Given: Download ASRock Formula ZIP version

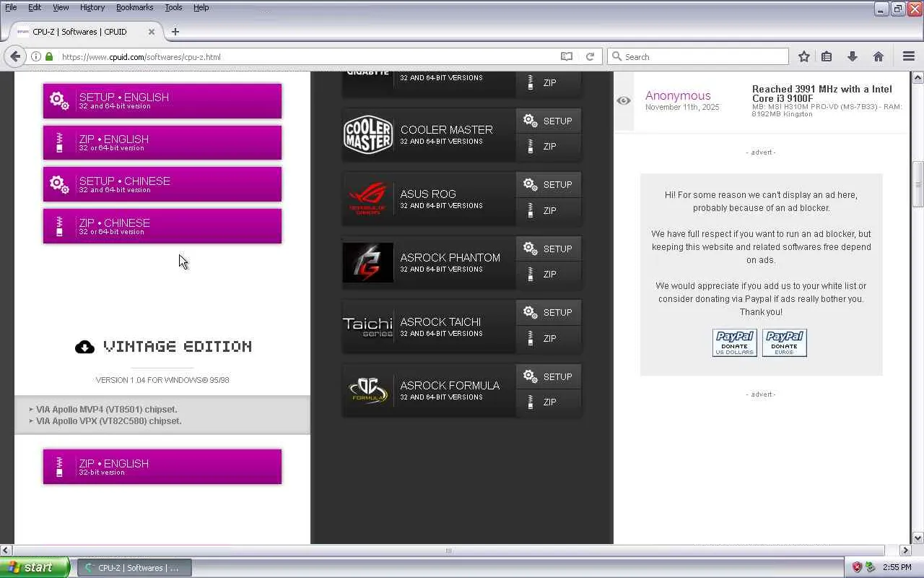Looking at the screenshot, I should [x=549, y=402].
